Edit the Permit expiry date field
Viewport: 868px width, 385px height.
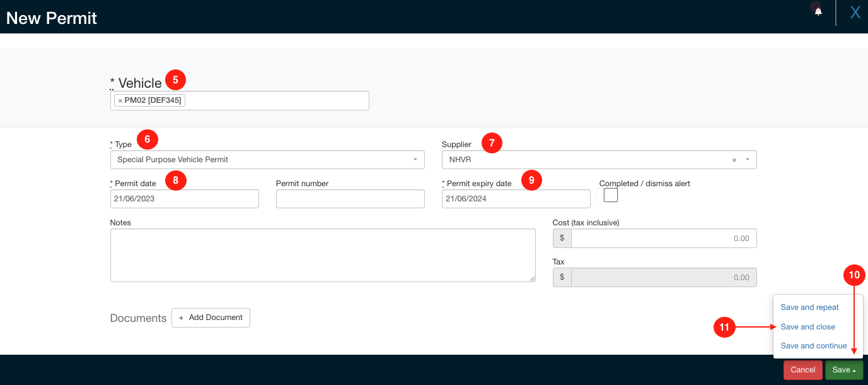[x=516, y=199]
